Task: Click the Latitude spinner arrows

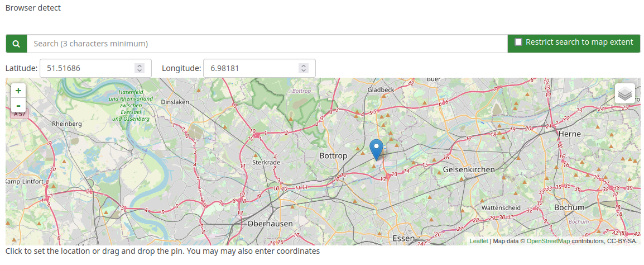Action: click(140, 68)
